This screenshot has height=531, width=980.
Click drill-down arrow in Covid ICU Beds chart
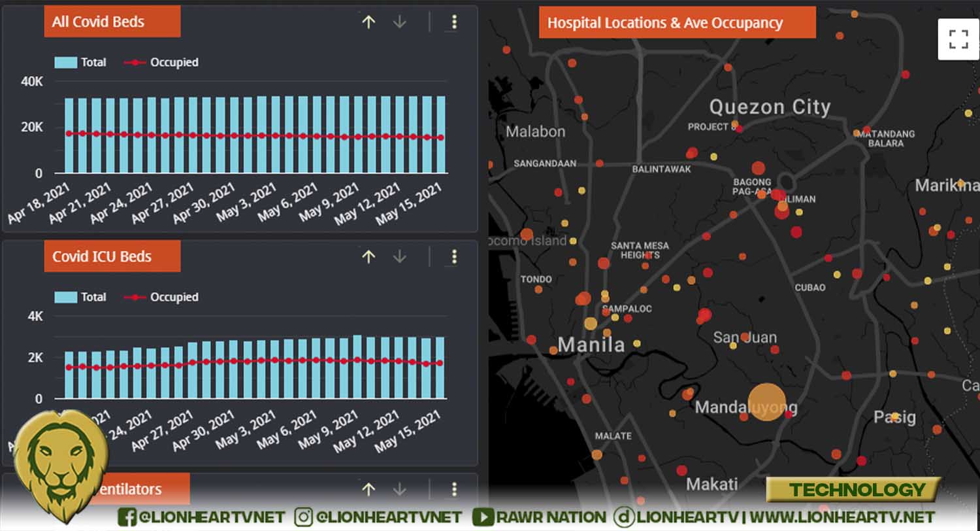[400, 257]
